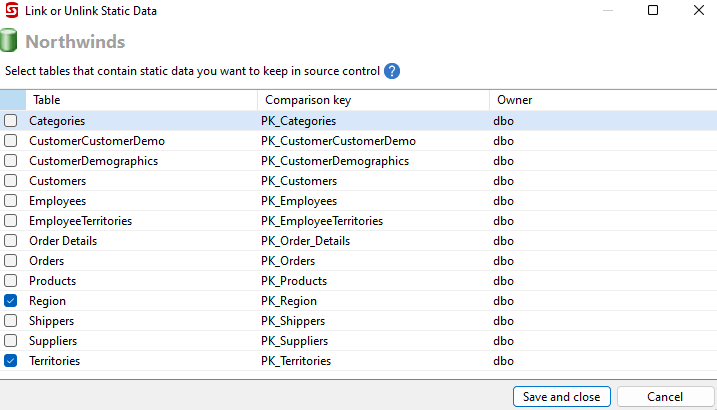This screenshot has width=717, height=410.
Task: Select the Order Details checkbox
Action: coord(11,241)
